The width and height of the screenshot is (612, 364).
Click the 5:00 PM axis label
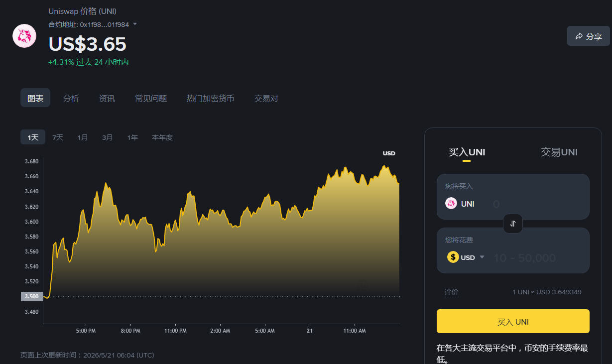(86, 331)
